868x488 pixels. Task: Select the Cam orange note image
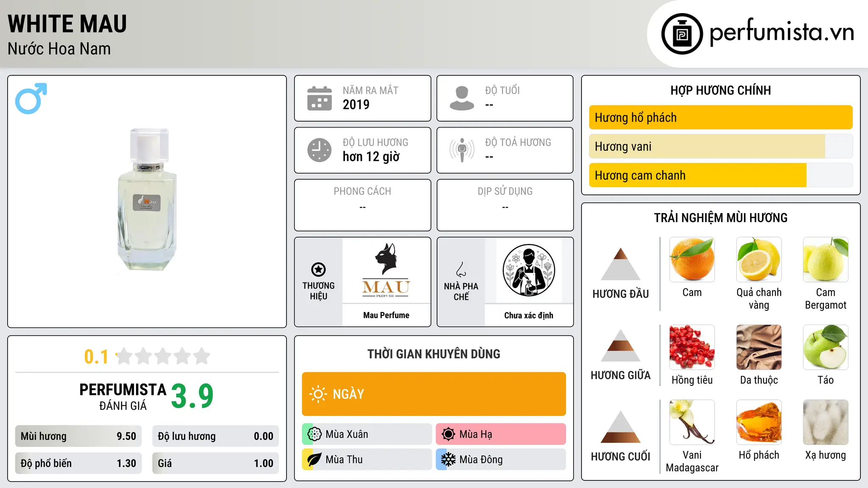[692, 260]
